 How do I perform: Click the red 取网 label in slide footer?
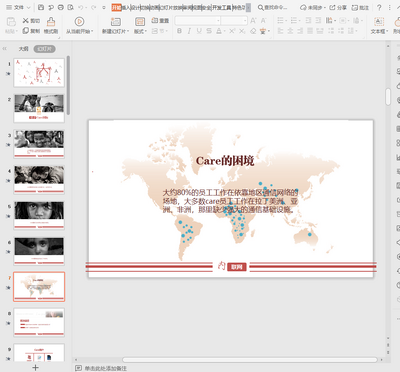pos(237,267)
